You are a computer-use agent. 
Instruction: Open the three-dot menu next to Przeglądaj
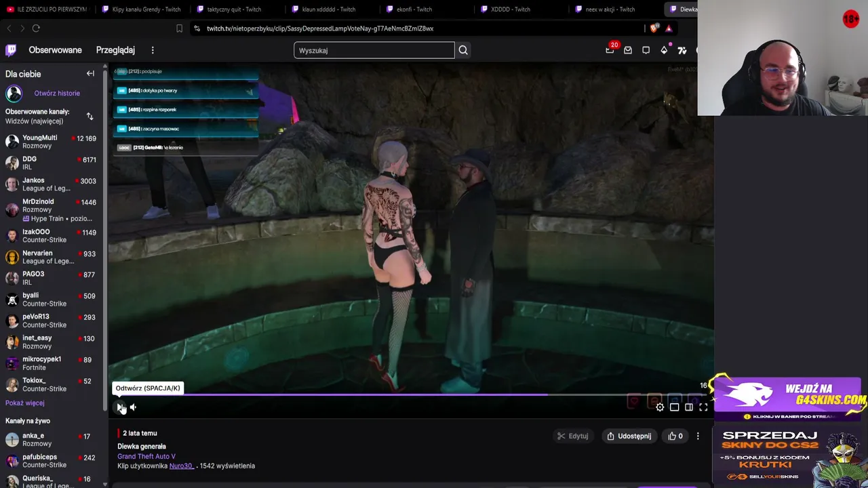153,50
